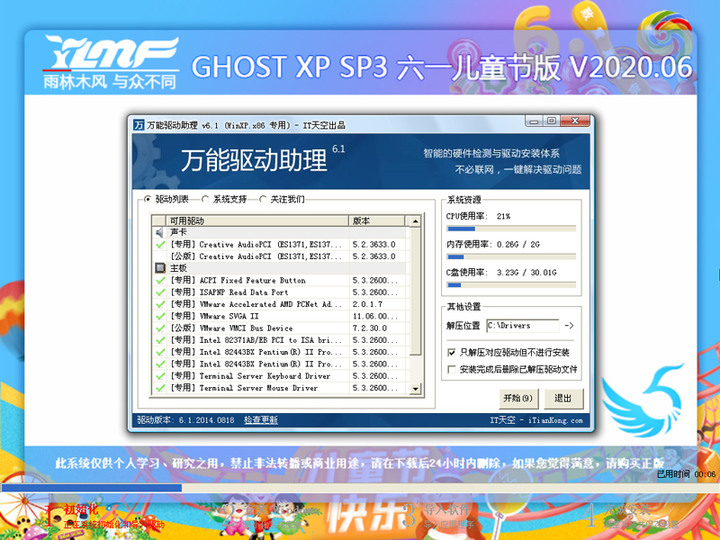This screenshot has width=720, height=540.
Task: Click the 版本 column header
Action: [x=377, y=221]
